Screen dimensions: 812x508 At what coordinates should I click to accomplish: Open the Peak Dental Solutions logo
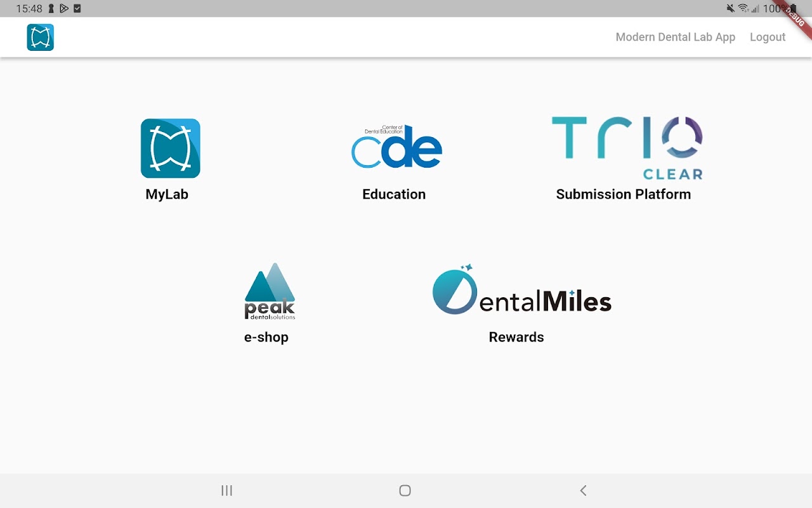(270, 291)
